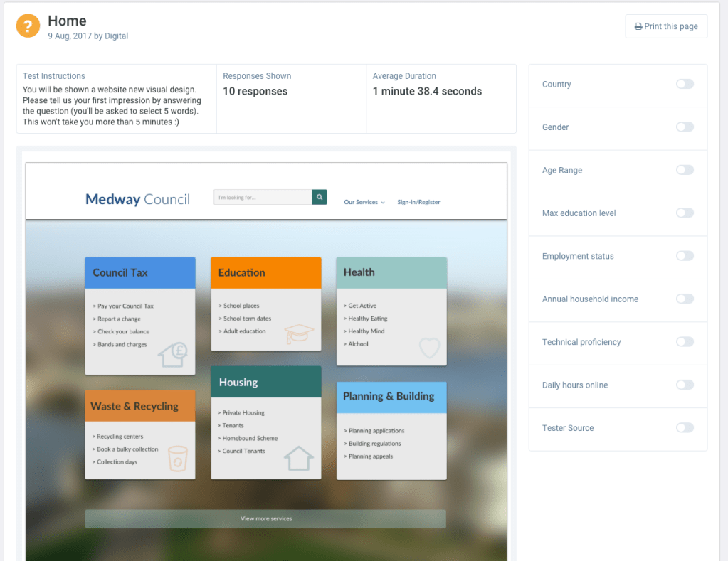Open the Digital author link
This screenshot has width=728, height=561.
[x=116, y=36]
